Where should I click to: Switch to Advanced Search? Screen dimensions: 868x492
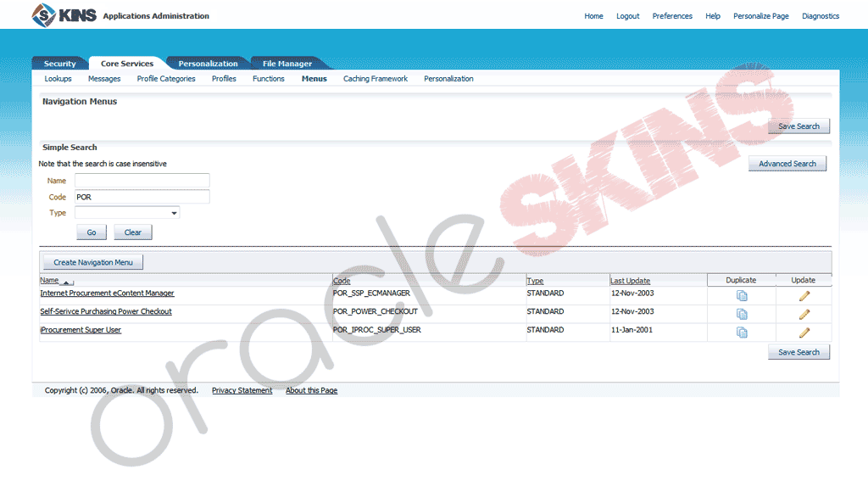[x=787, y=164]
